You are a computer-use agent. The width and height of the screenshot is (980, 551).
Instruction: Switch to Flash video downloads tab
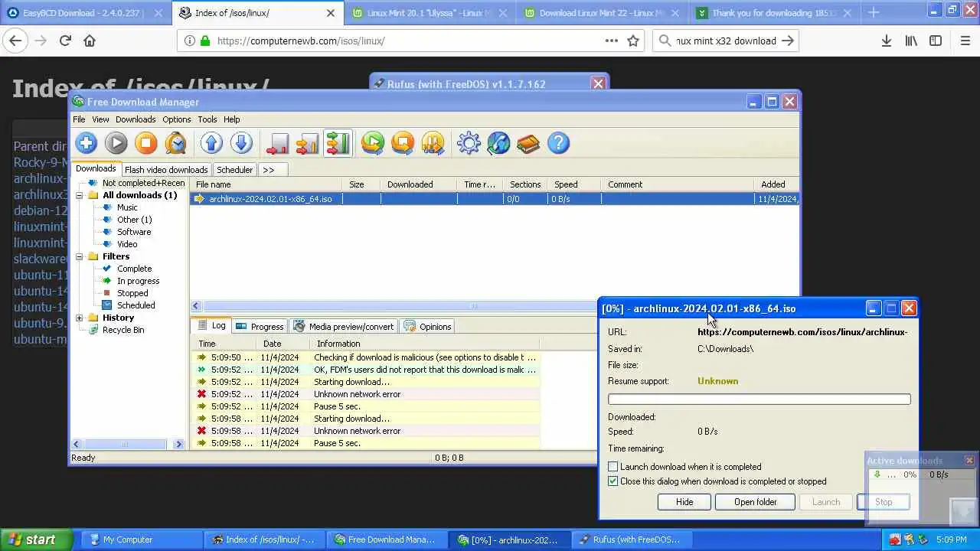(x=166, y=170)
